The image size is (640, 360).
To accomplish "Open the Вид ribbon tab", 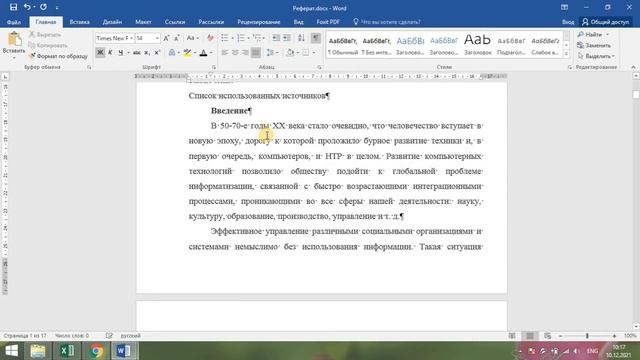I will point(298,22).
